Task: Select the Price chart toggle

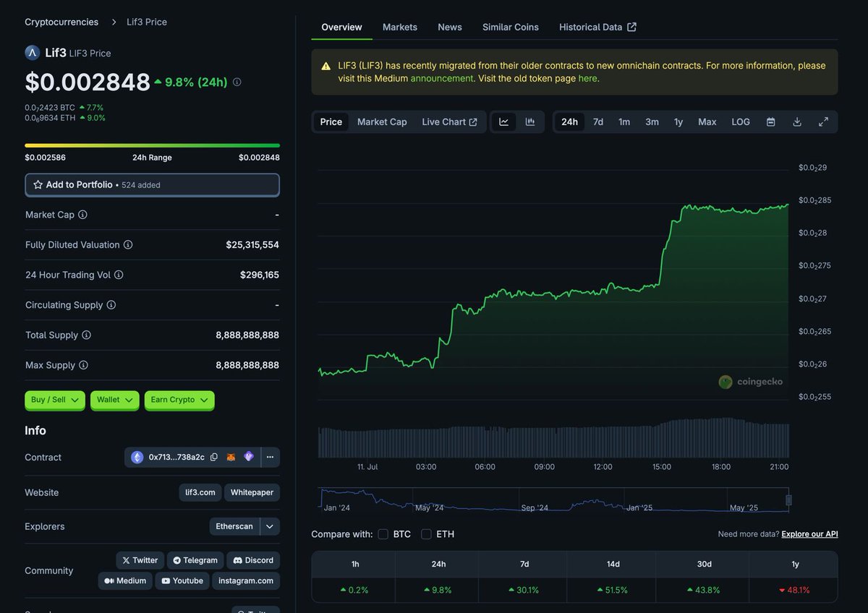Action: click(331, 122)
